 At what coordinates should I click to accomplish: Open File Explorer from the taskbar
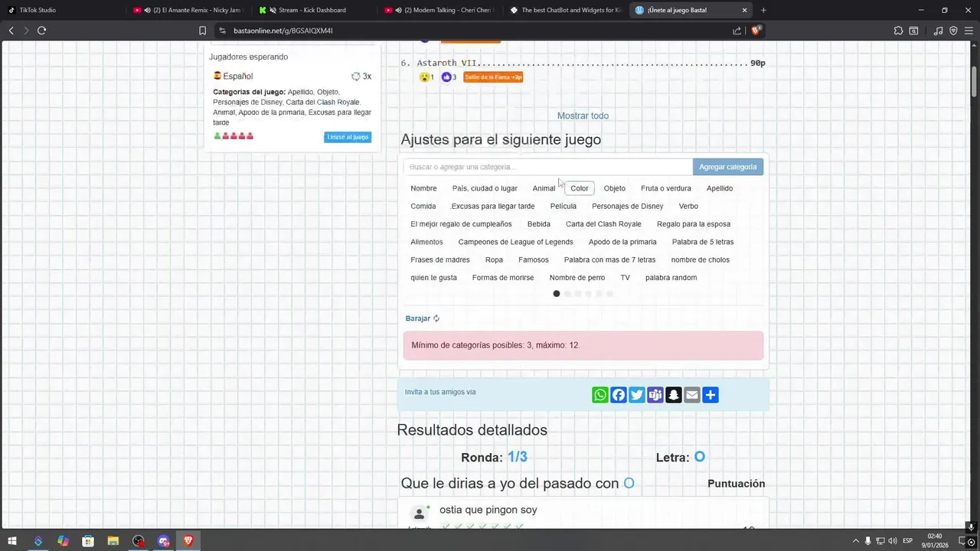[x=113, y=541]
